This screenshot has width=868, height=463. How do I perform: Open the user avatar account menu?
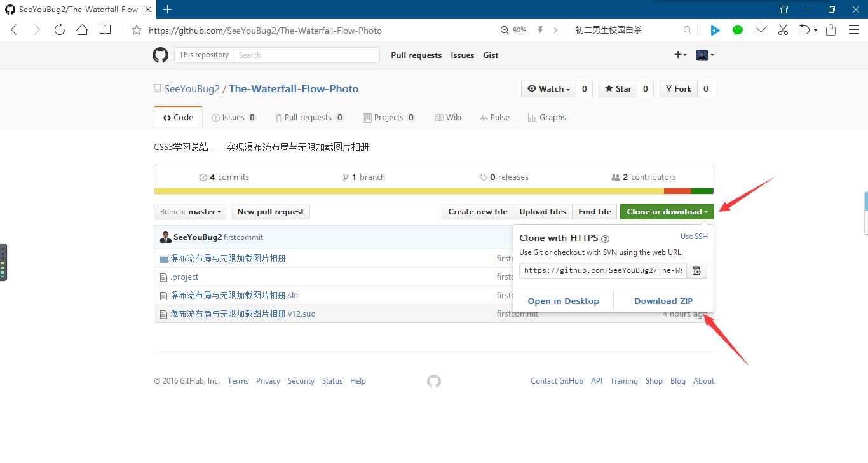point(705,55)
